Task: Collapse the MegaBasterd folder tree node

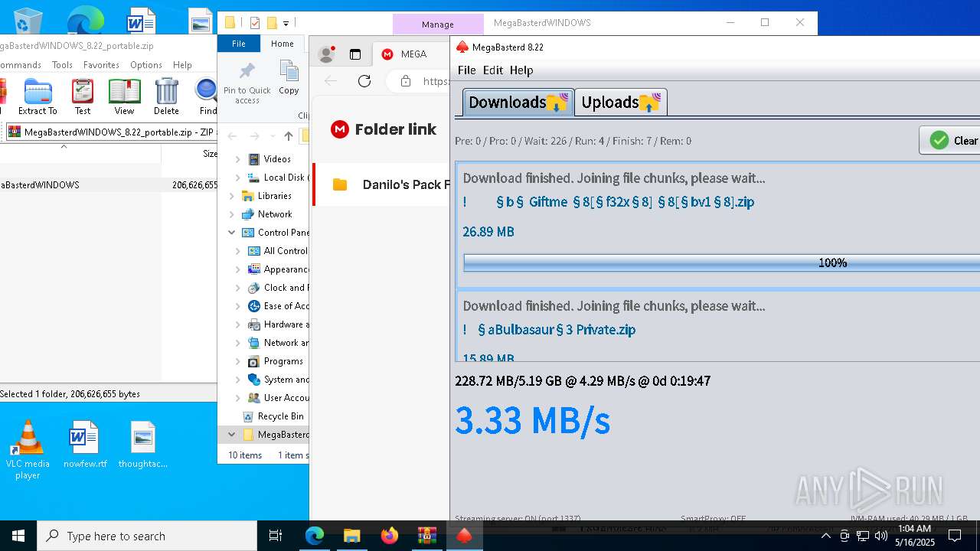Action: pyautogui.click(x=231, y=435)
